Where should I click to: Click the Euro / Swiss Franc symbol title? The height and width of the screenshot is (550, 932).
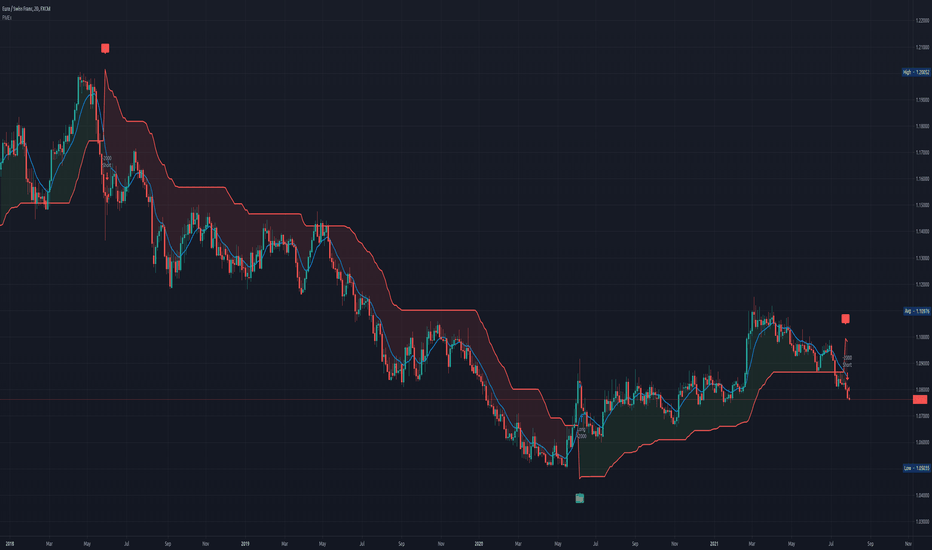26,9
